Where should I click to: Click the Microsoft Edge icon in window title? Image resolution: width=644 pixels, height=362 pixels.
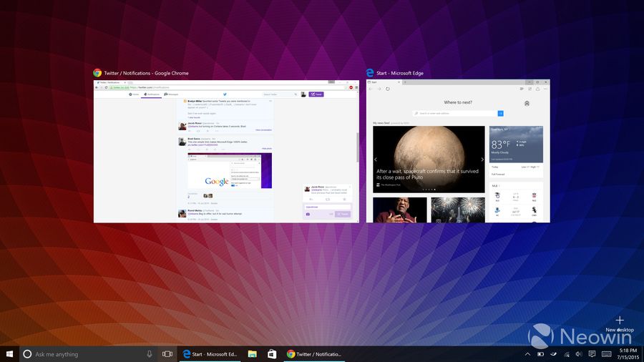coord(370,73)
